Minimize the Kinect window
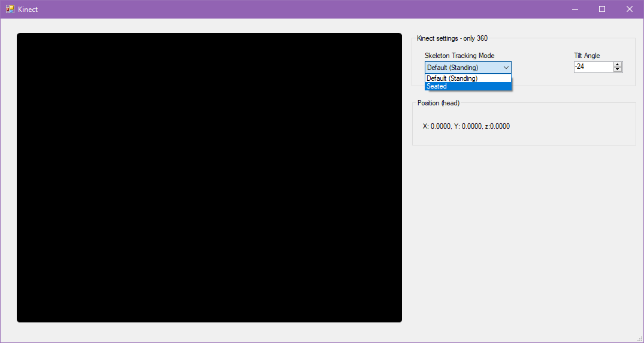Screen dimensions: 644x343 tap(575, 9)
